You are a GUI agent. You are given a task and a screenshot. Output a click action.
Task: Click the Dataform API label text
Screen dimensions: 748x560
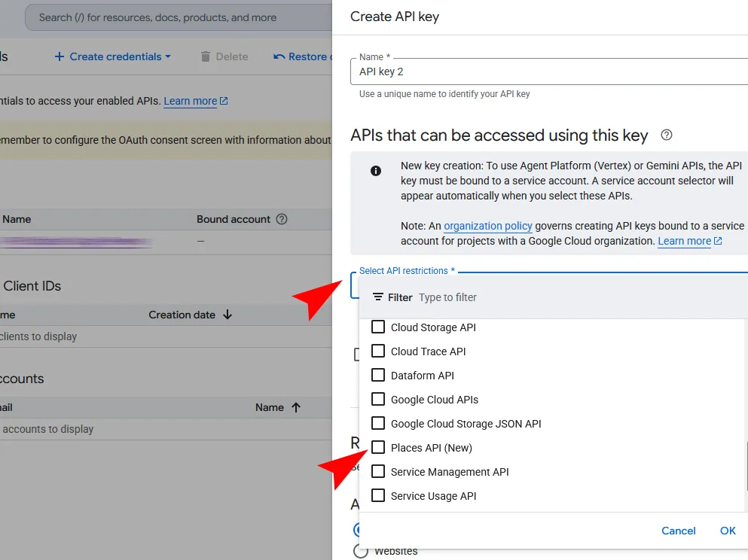422,376
